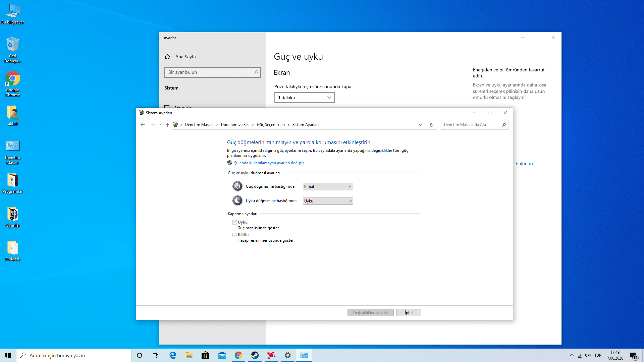The height and width of the screenshot is (362, 644).
Task: Open the Güç düğmesine bastığımda dropdown
Action: click(328, 187)
